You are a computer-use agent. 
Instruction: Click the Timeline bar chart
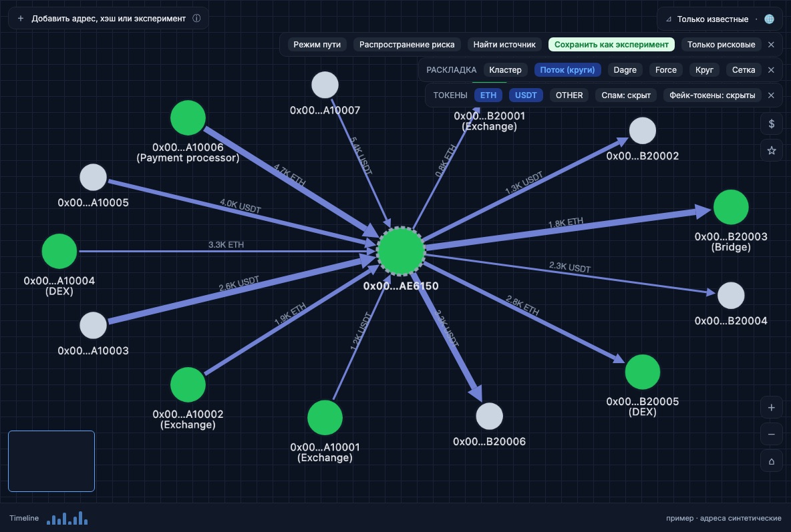click(x=67, y=518)
